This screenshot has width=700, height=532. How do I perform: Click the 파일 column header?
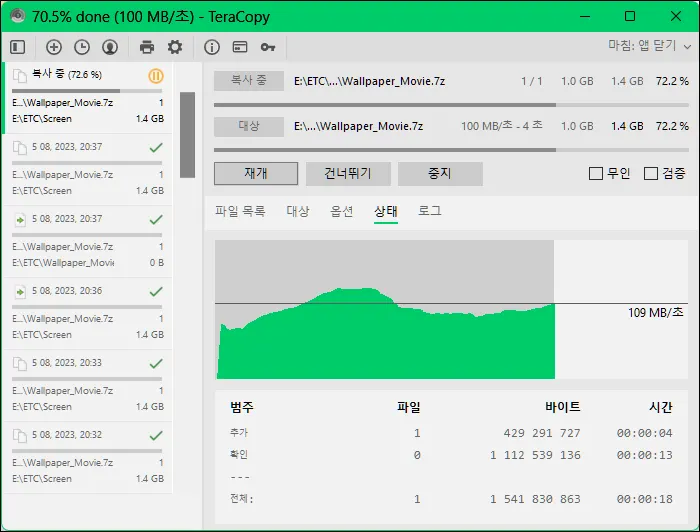click(x=408, y=407)
